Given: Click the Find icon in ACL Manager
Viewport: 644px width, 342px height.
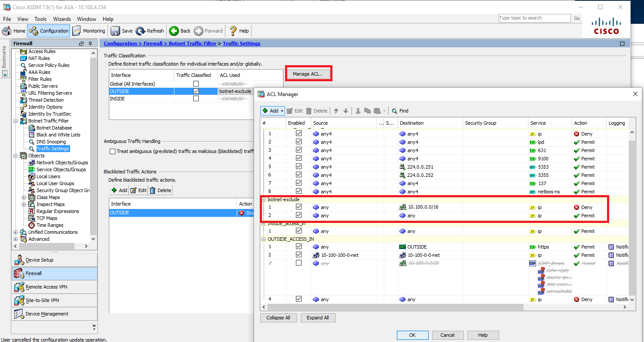Looking at the screenshot, I should 399,111.
